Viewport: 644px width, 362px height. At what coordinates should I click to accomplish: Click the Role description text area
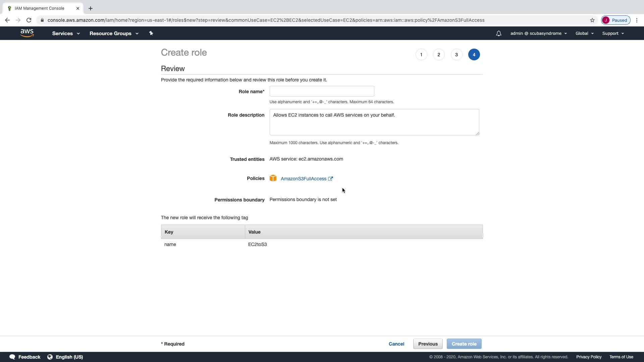point(374,122)
